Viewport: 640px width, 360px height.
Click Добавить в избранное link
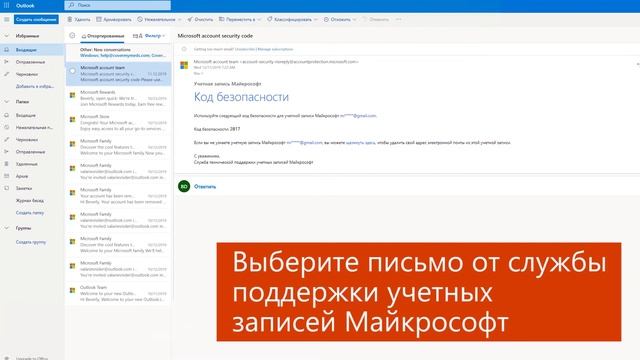pyautogui.click(x=35, y=87)
